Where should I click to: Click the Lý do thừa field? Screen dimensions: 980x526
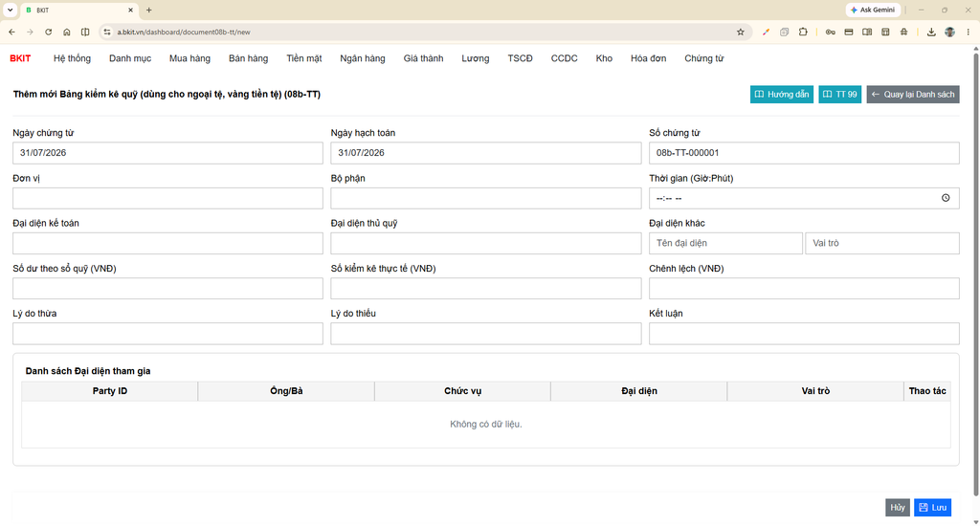click(167, 334)
